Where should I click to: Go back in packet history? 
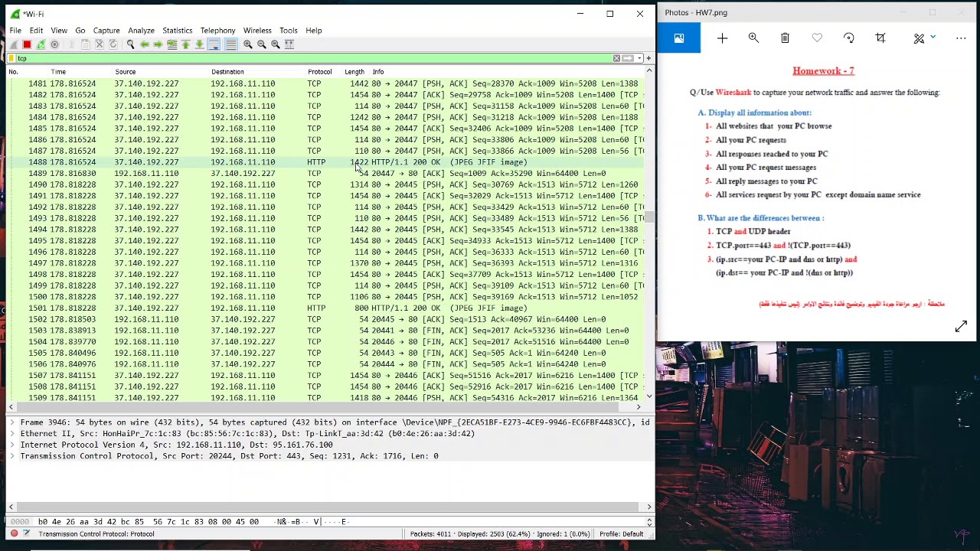pos(144,44)
